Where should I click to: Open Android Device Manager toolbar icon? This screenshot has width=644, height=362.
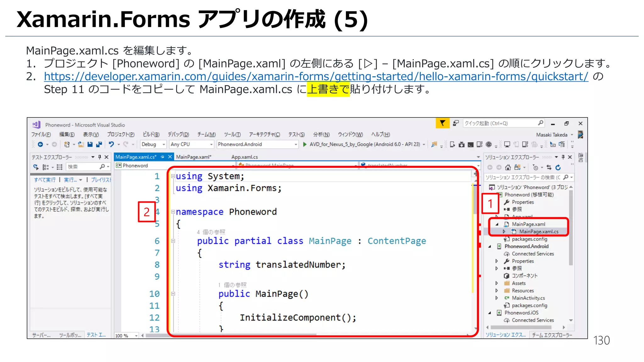point(452,144)
